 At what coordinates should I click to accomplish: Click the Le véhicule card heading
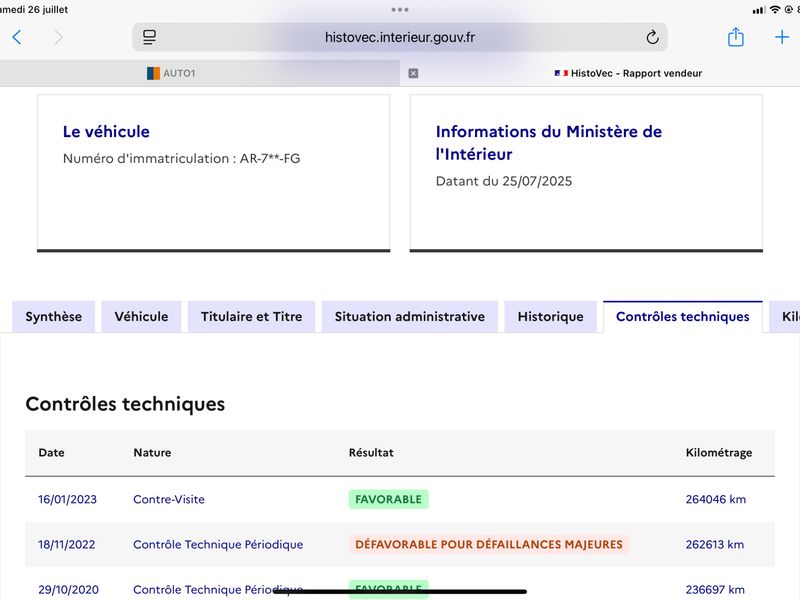click(106, 132)
